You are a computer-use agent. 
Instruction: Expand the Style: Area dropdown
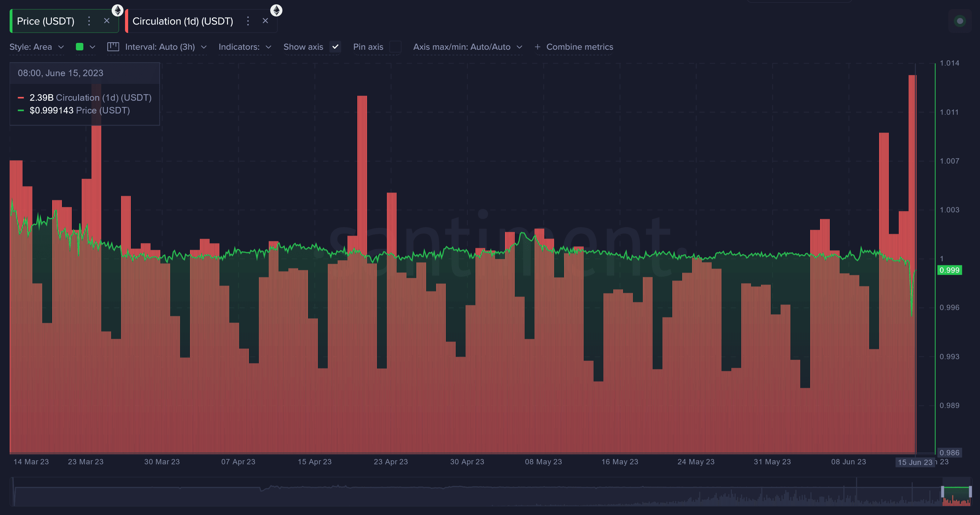pyautogui.click(x=36, y=47)
